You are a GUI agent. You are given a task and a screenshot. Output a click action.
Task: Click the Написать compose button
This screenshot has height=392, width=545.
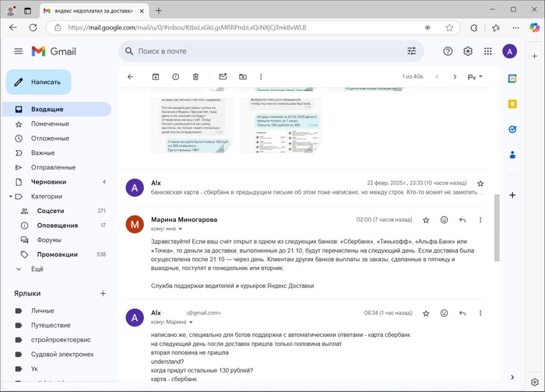[x=39, y=82]
